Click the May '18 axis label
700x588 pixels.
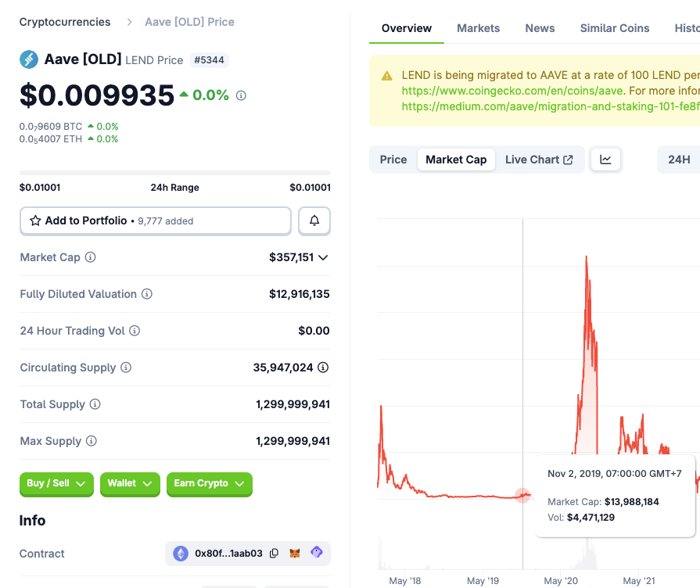(405, 580)
